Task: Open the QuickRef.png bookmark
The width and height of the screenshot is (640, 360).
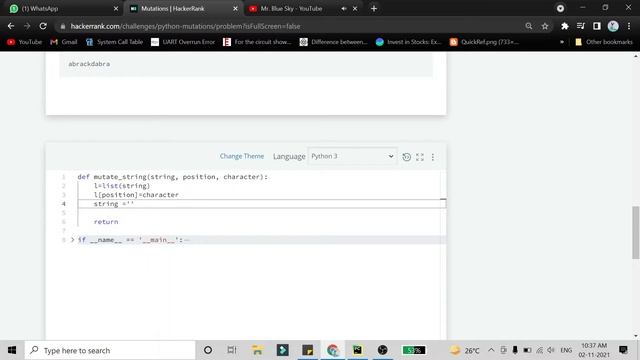Action: click(x=484, y=42)
